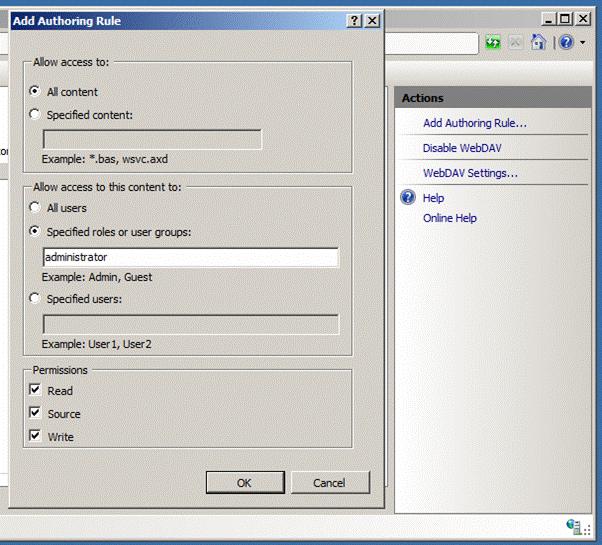
Task: Select the Specified content radio button
Action: [x=35, y=114]
